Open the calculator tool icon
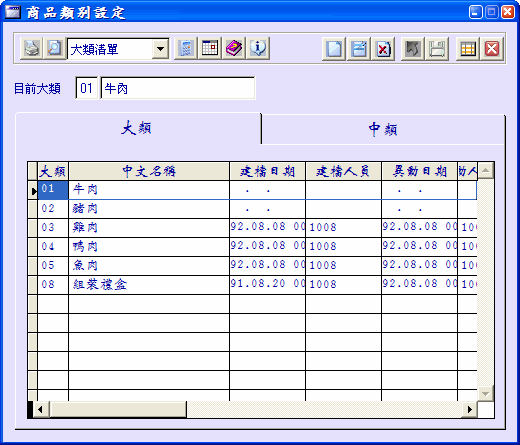520x445 pixels. [186, 49]
